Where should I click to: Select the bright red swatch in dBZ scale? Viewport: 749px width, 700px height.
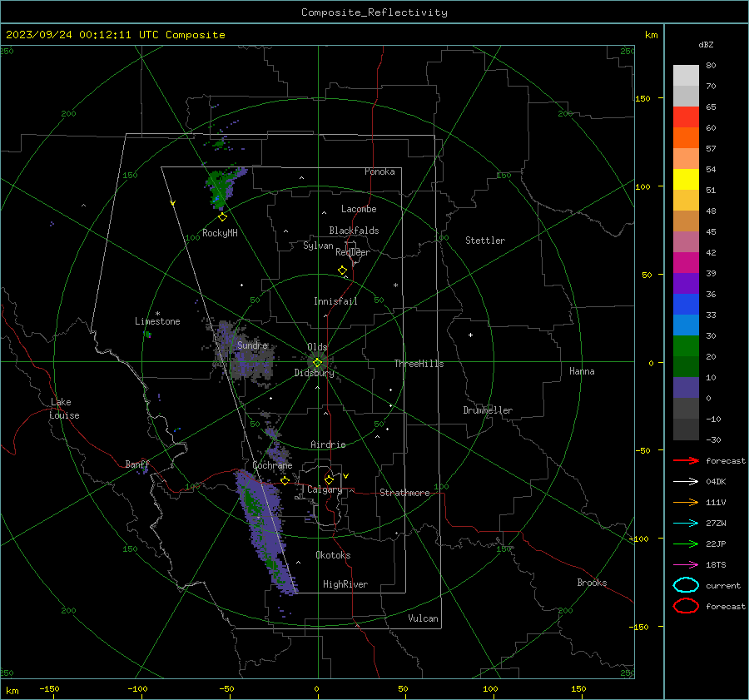(686, 117)
